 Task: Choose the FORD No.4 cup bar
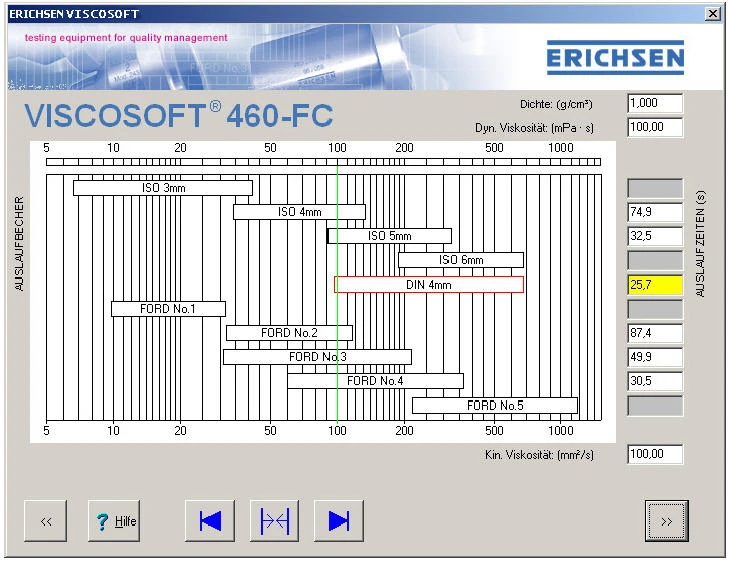pos(375,381)
